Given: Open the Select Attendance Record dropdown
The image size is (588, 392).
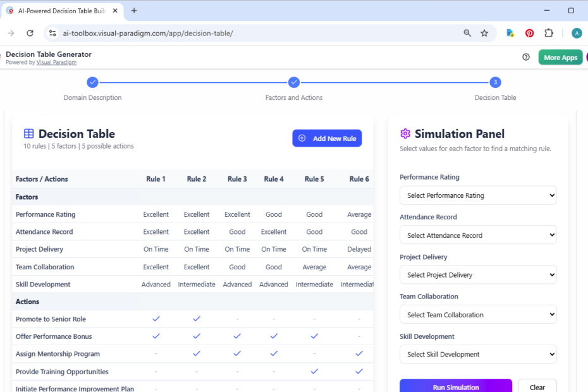Looking at the screenshot, I should 478,235.
